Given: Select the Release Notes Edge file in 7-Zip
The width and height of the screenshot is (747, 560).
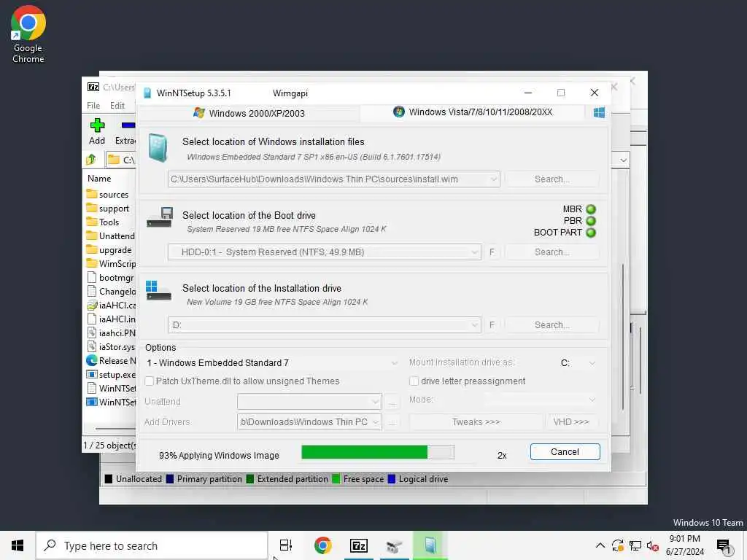Looking at the screenshot, I should (111, 360).
